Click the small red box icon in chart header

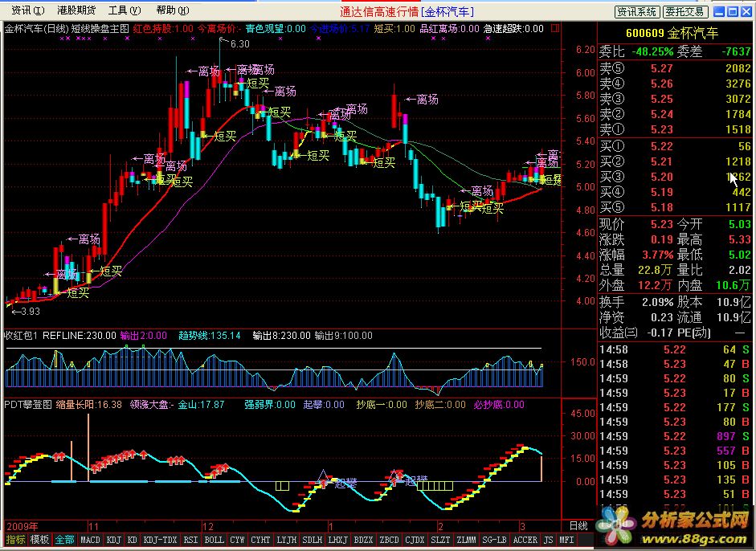pyautogui.click(x=555, y=28)
